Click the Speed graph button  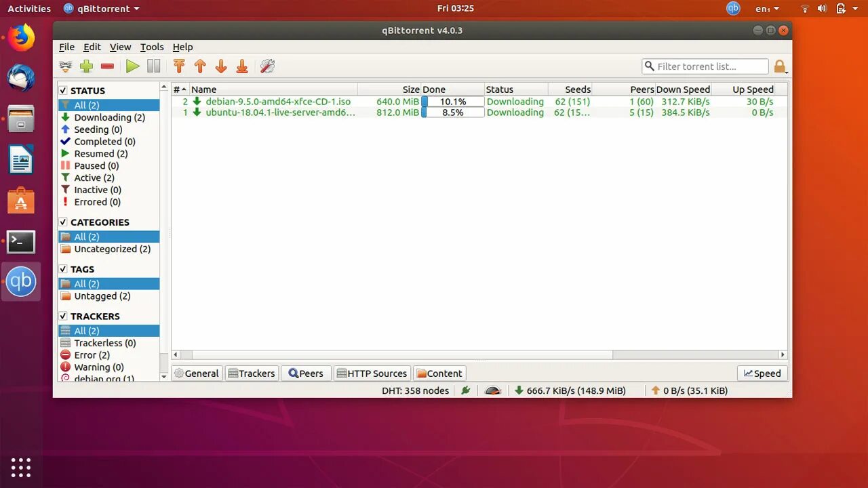(762, 373)
